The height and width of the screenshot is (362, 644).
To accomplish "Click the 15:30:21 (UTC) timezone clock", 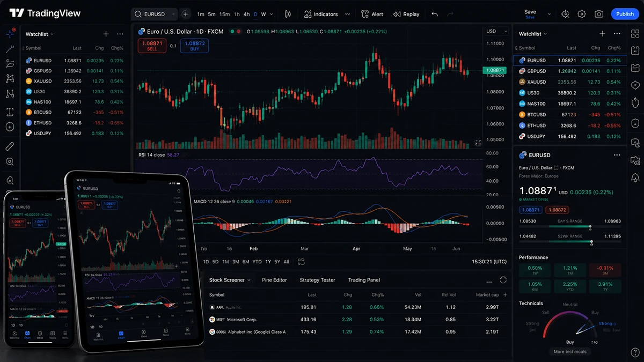I will (489, 262).
